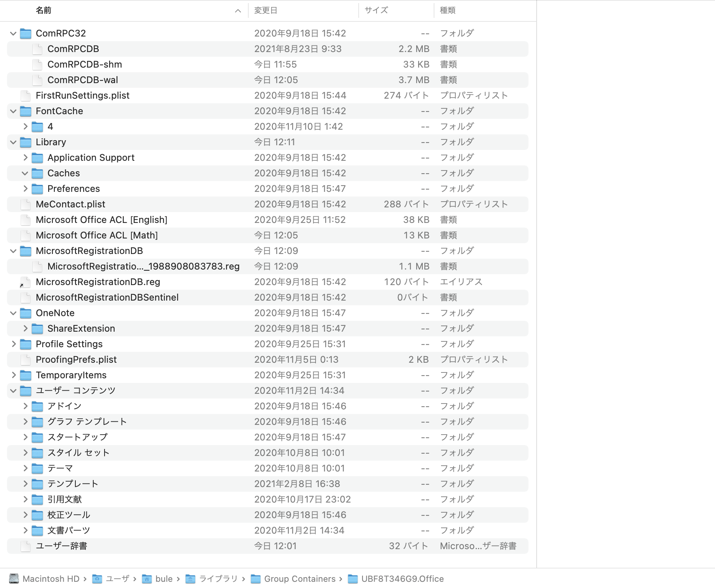This screenshot has width=715, height=588.
Task: Expand Application Support folder
Action: (25, 158)
